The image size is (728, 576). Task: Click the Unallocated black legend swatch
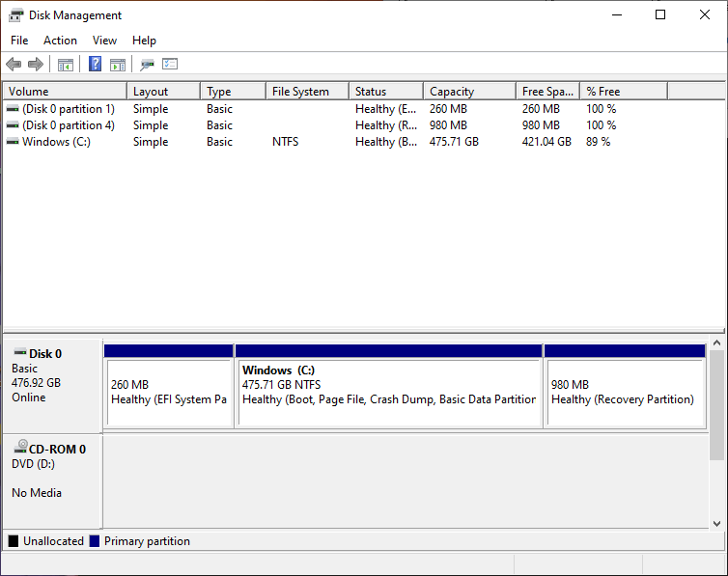(14, 540)
